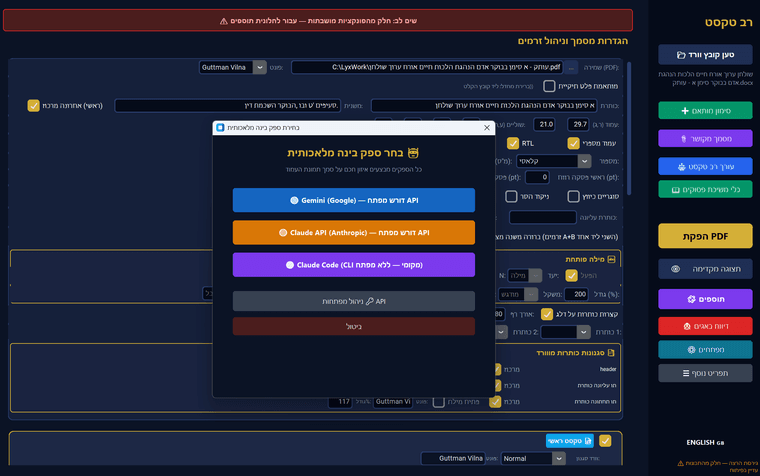Screen dimensions: 760x476
Task: Click the robot face icon in dialog header
Action: point(413,153)
